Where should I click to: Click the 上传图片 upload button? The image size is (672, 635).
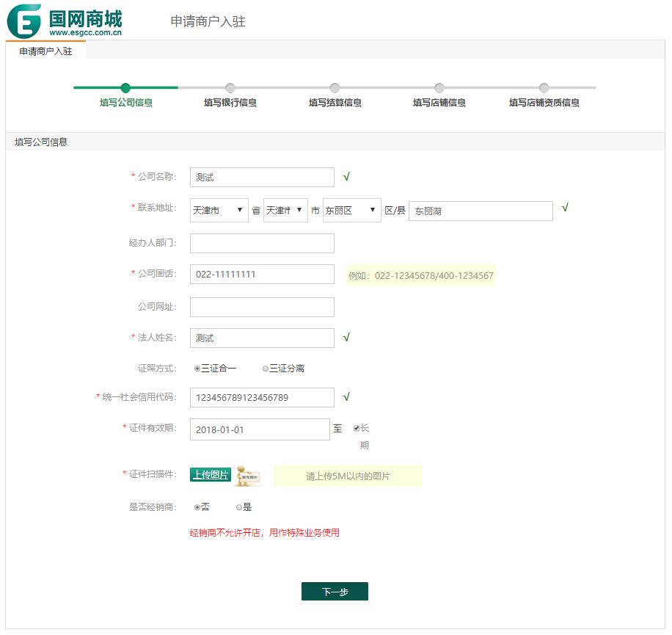[x=211, y=475]
